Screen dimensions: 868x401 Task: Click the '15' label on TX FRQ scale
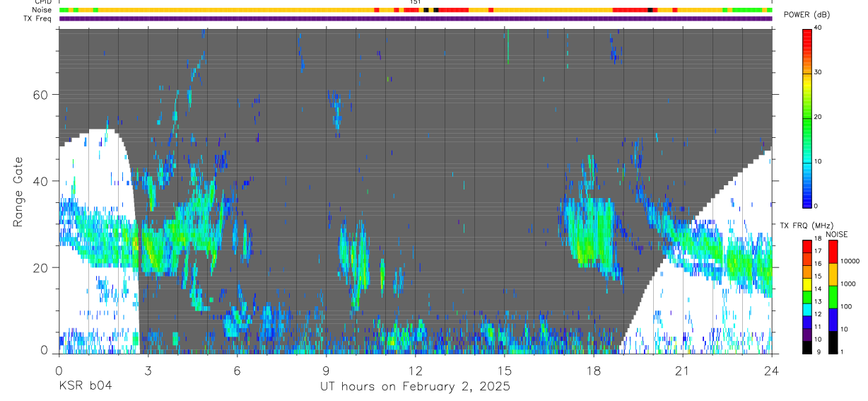point(819,277)
